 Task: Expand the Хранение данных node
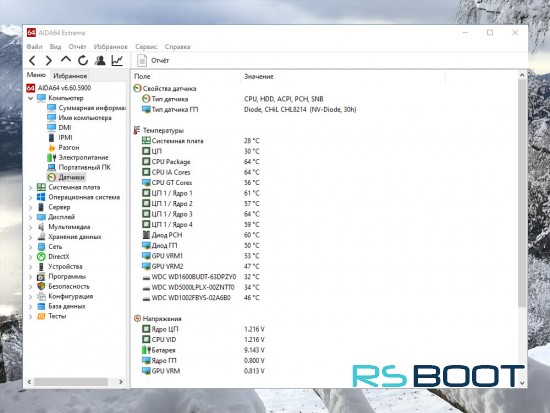pos(31,237)
